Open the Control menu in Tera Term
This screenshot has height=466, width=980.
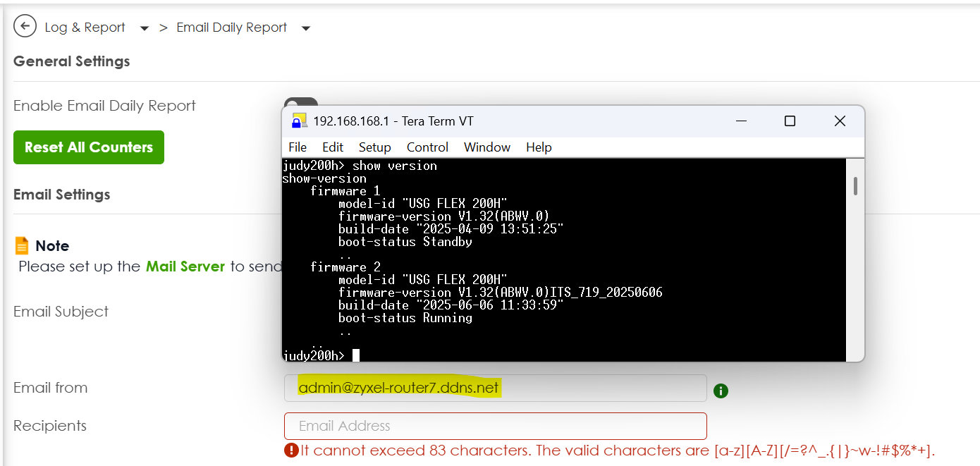427,147
